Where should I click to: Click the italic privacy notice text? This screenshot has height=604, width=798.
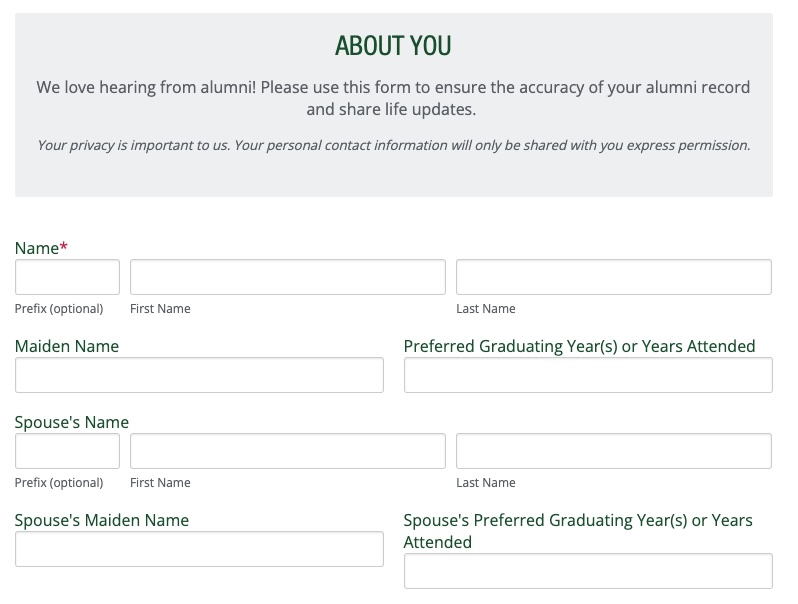393,145
